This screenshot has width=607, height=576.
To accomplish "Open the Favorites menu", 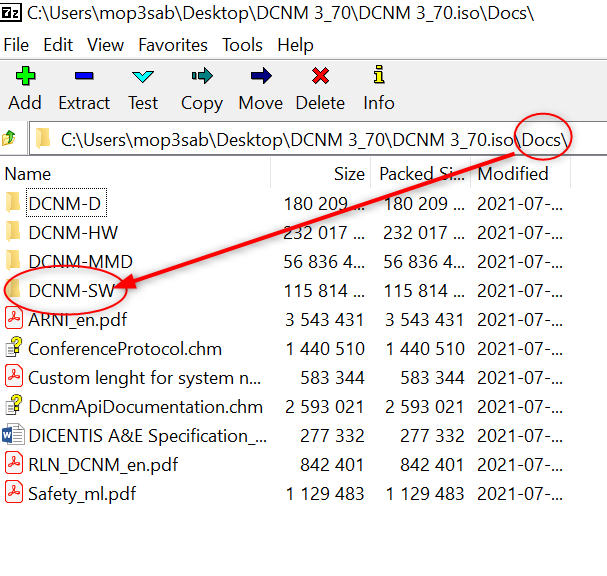I will pyautogui.click(x=173, y=45).
